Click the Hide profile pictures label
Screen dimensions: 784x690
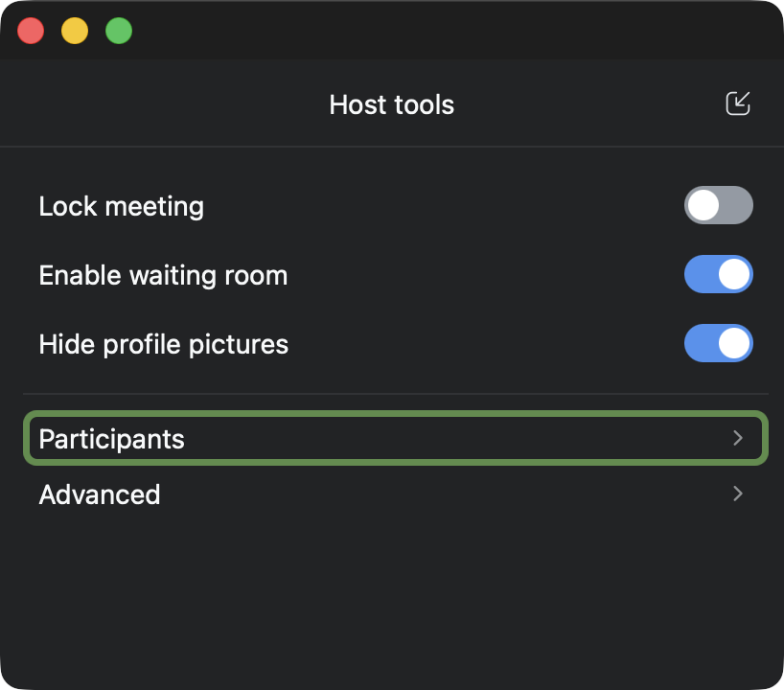pyautogui.click(x=163, y=344)
